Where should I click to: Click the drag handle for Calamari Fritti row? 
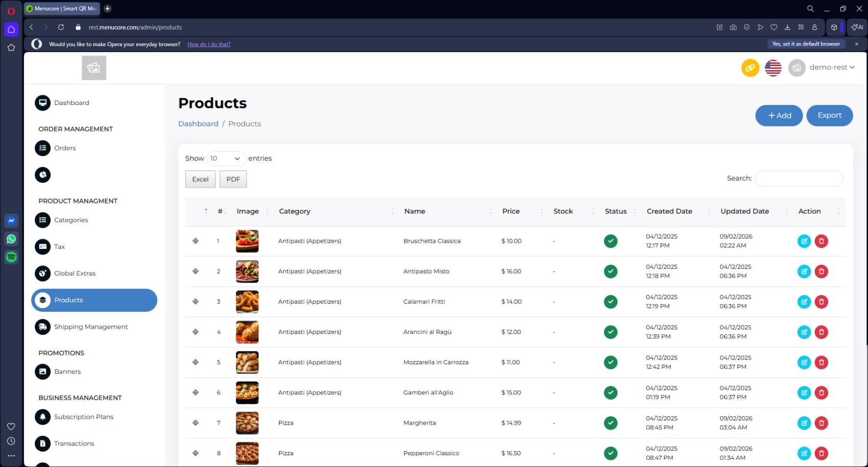click(196, 302)
